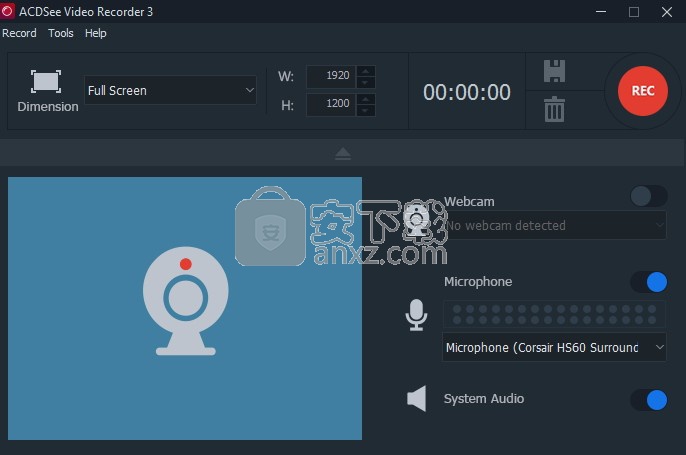Click the save recording floppy disk icon
686x455 pixels.
554,71
